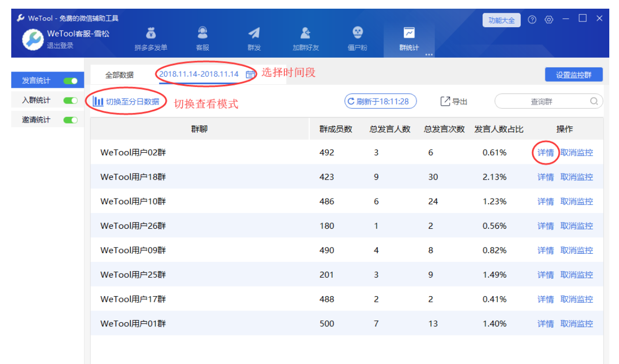Toggle the 邀请统计 switch
The width and height of the screenshot is (619, 364).
tap(71, 120)
